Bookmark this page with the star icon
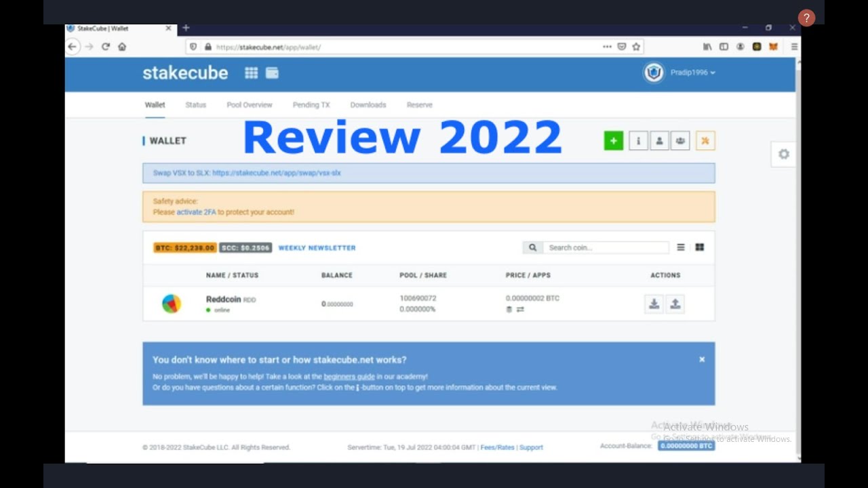868x488 pixels. [x=636, y=47]
